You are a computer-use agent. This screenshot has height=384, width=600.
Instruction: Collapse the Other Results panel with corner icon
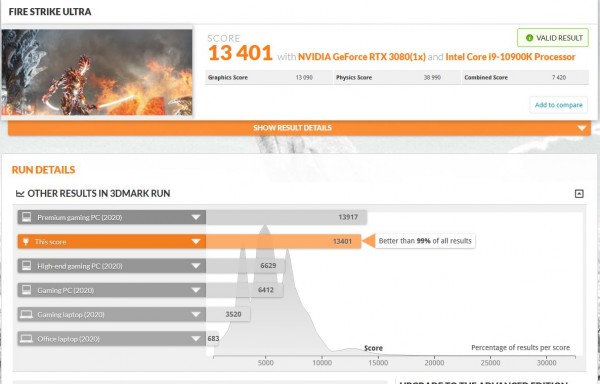tap(579, 194)
